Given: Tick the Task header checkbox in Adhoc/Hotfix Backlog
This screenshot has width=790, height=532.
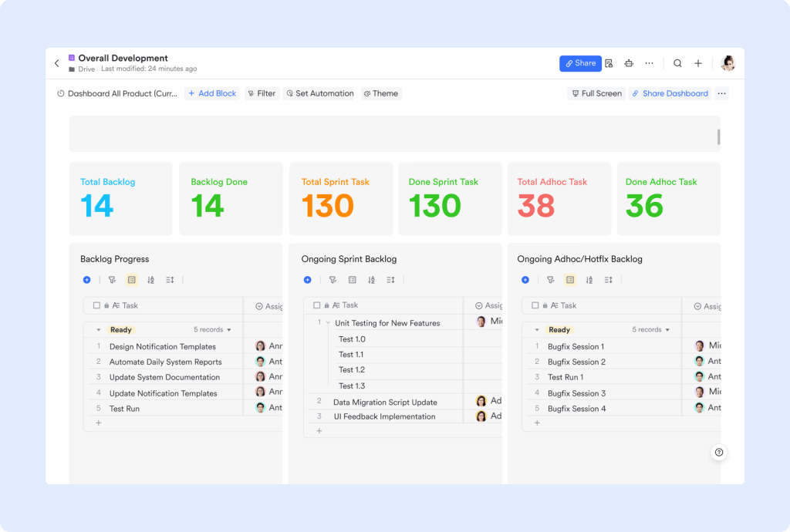Looking at the screenshot, I should pos(535,305).
